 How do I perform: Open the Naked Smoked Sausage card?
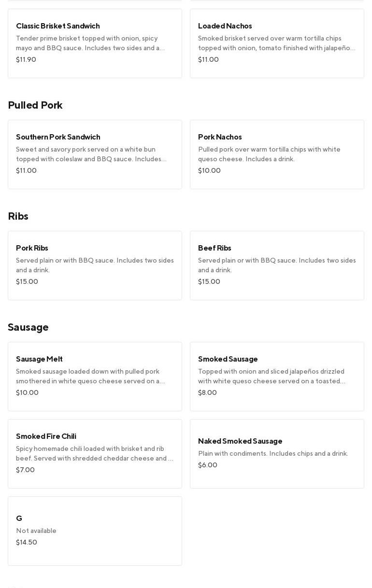click(x=277, y=453)
